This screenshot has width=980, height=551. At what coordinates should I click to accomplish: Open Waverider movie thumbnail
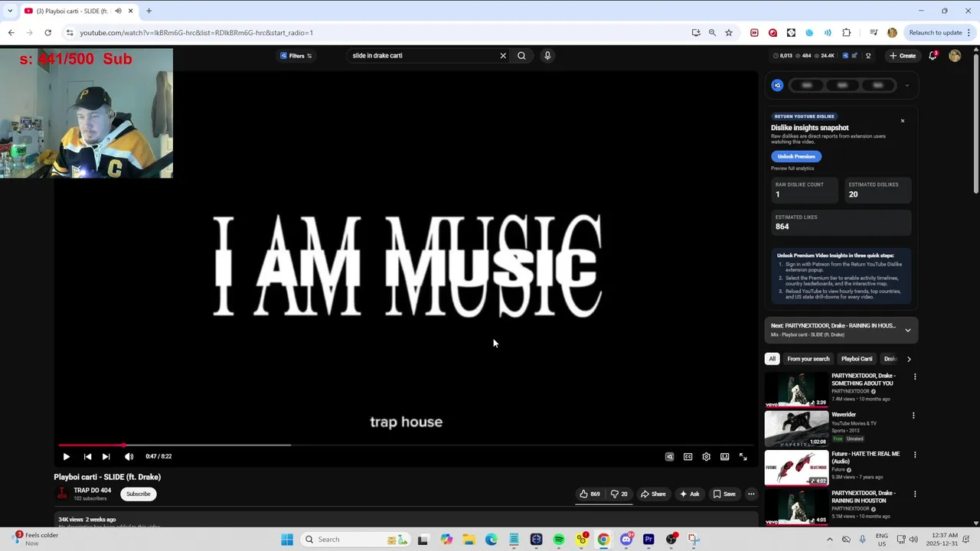[796, 429]
